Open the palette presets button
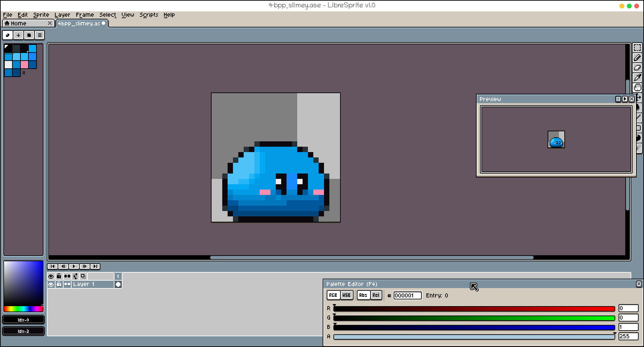The image size is (644, 347). pyautogui.click(x=29, y=35)
